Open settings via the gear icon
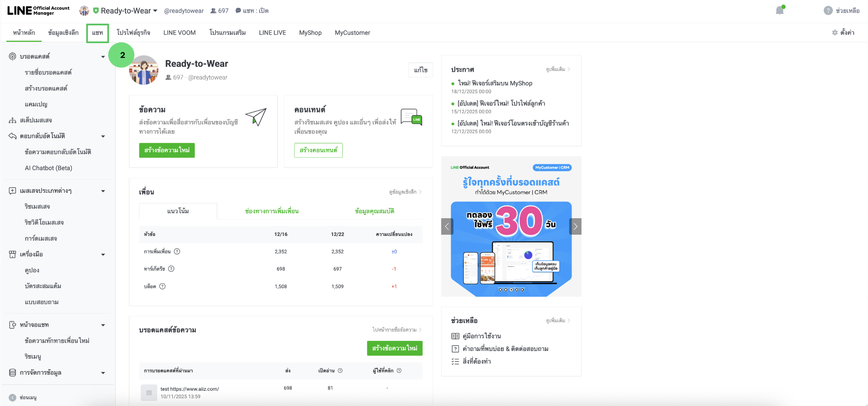This screenshot has height=406, width=868. click(x=835, y=33)
